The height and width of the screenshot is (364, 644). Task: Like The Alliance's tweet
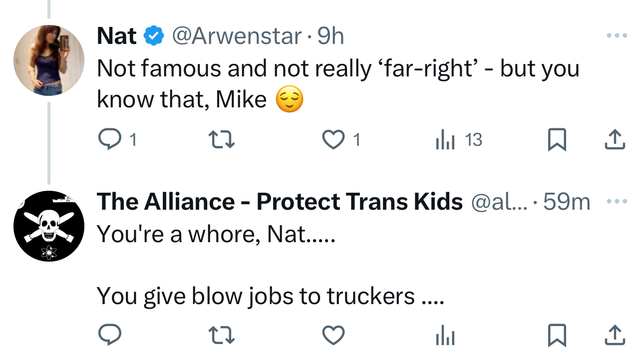tap(333, 335)
